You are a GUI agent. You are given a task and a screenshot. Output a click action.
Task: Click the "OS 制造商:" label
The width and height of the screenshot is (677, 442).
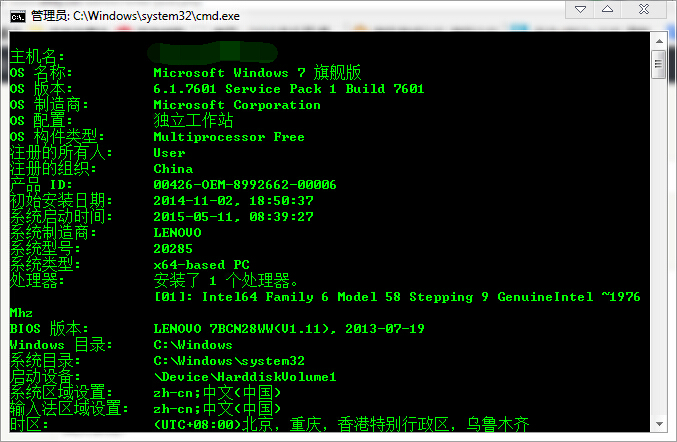pyautogui.click(x=49, y=104)
